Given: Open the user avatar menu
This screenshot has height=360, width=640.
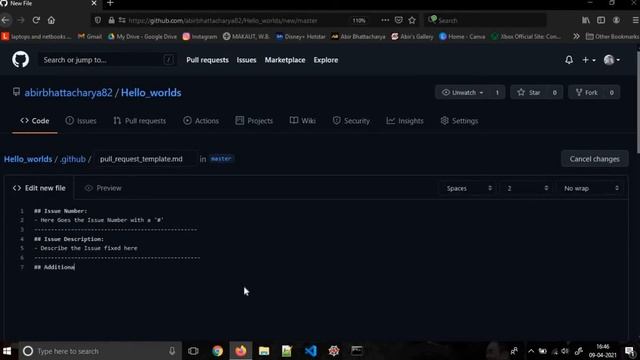Looking at the screenshot, I should pos(611,60).
